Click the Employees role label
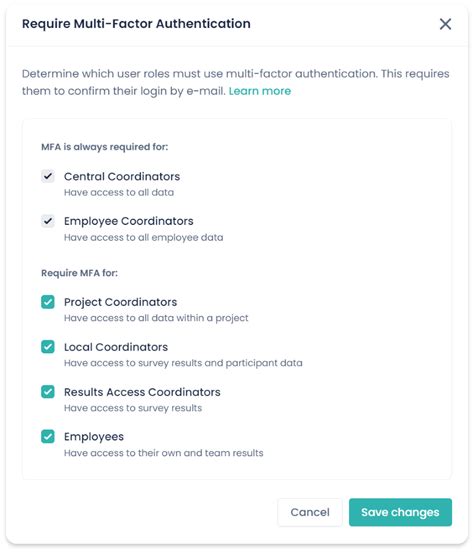This screenshot has width=474, height=552. coord(94,437)
